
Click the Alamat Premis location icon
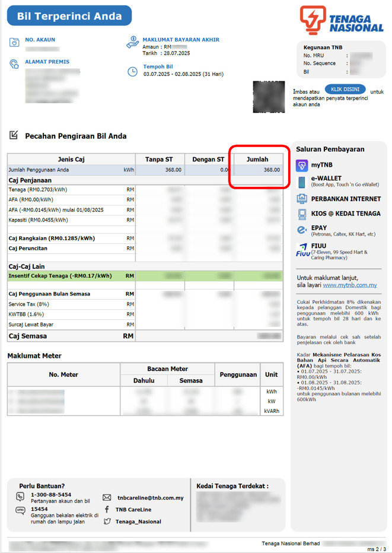click(14, 64)
